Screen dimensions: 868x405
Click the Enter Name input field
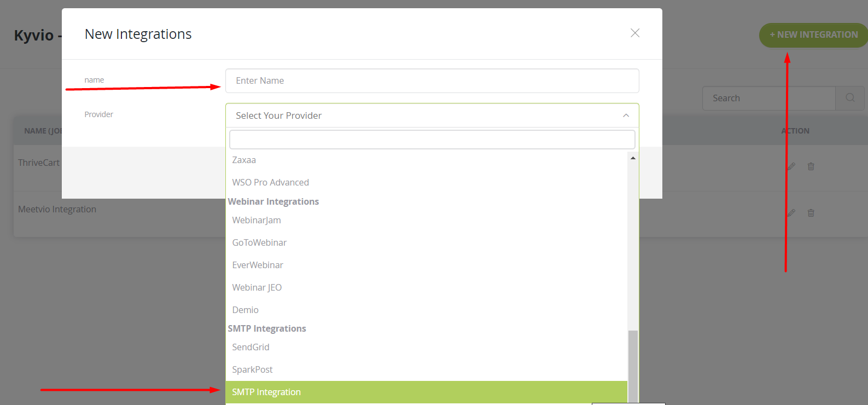coord(432,80)
